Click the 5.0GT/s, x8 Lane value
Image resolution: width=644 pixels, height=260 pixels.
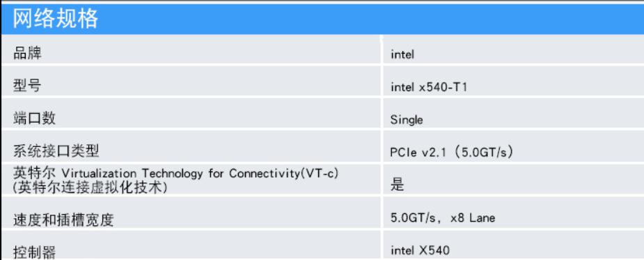click(x=443, y=217)
